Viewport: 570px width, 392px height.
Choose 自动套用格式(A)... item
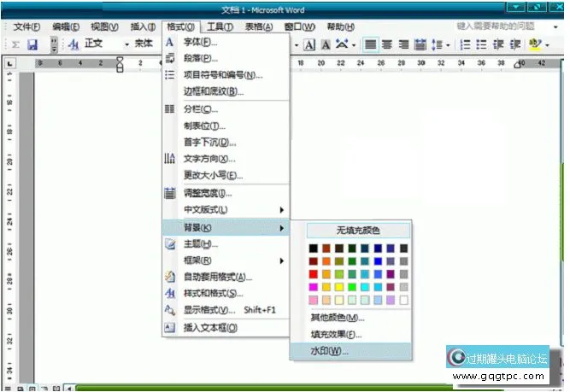pyautogui.click(x=226, y=278)
